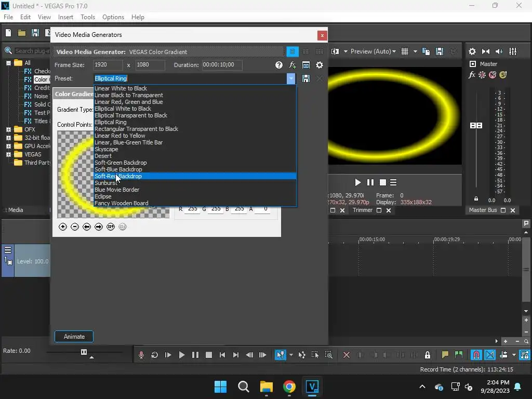Copy snapshot to clipboard icon
Screen dimensions: 532x399
coord(426,51)
